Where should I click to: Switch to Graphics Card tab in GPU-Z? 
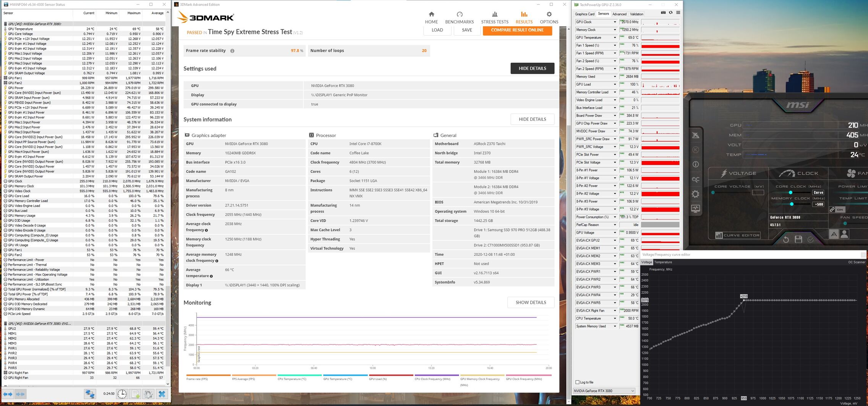[585, 14]
